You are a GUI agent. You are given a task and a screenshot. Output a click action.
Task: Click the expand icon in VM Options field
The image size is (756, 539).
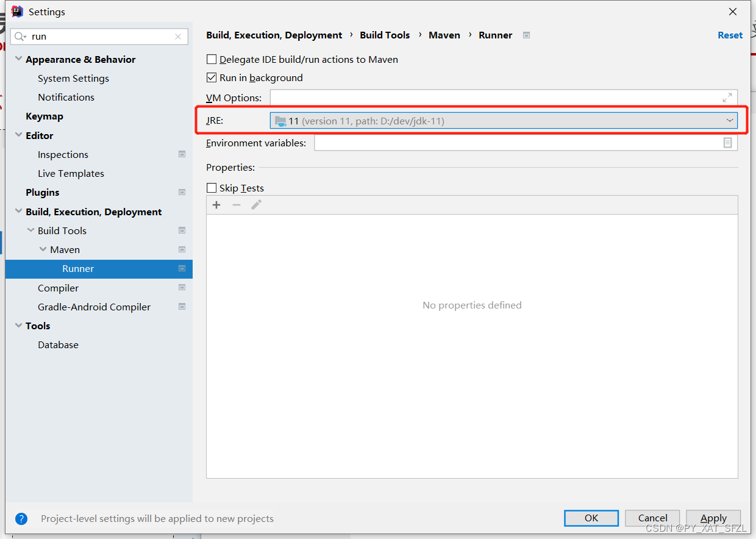tap(727, 98)
